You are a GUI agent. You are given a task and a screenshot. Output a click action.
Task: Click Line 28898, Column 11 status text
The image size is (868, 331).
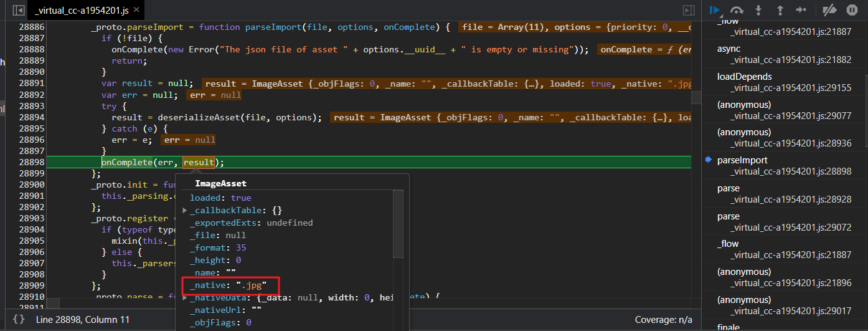point(83,319)
